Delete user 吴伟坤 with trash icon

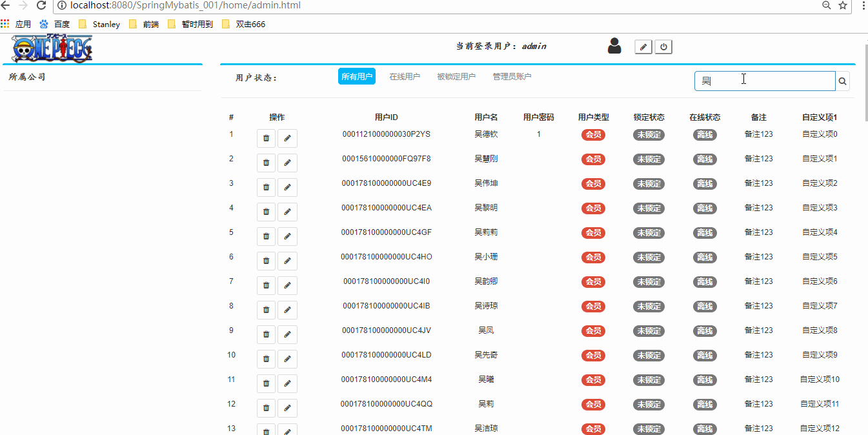click(266, 187)
